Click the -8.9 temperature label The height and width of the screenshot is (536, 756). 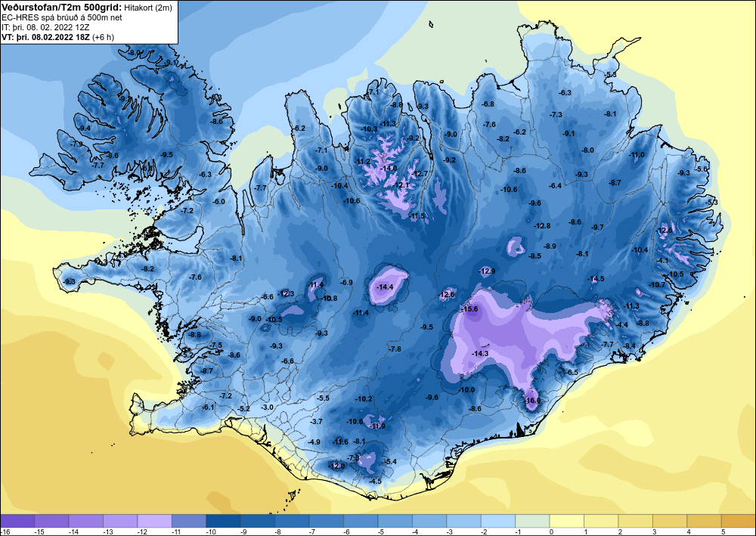pos(550,246)
